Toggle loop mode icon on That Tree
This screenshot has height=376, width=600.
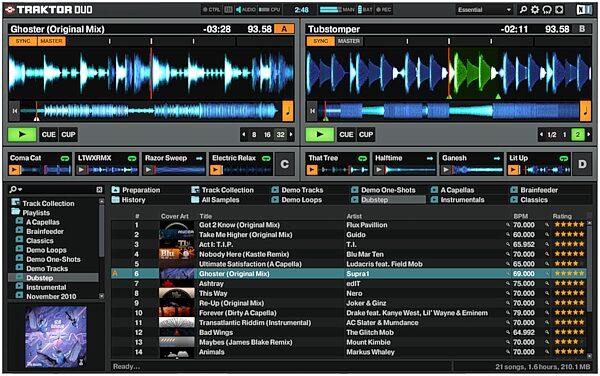click(x=362, y=158)
